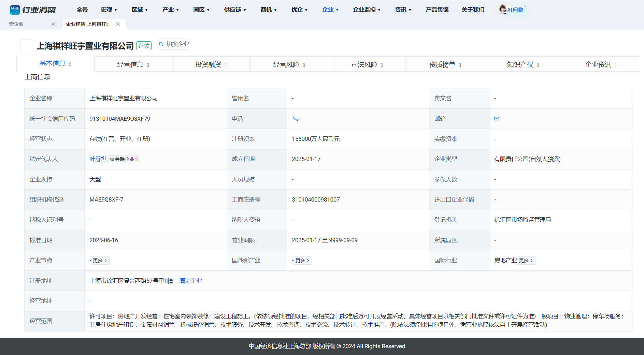Click the 行业洞察 logo icon
The image size is (644, 355).
(x=15, y=10)
